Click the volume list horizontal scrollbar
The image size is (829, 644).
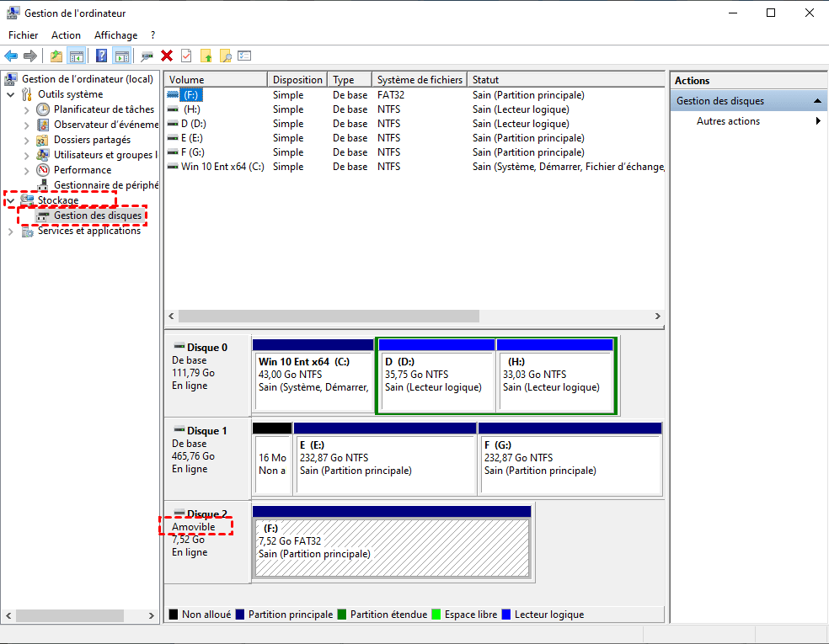[x=329, y=317]
